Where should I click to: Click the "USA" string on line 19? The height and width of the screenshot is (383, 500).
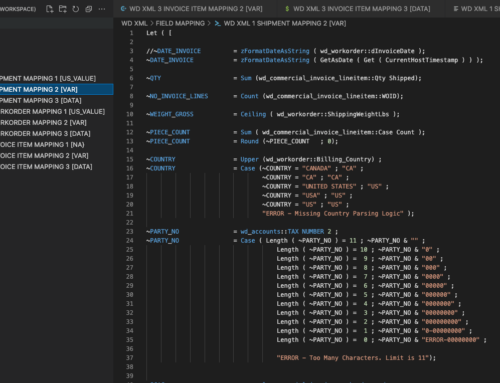click(311, 195)
